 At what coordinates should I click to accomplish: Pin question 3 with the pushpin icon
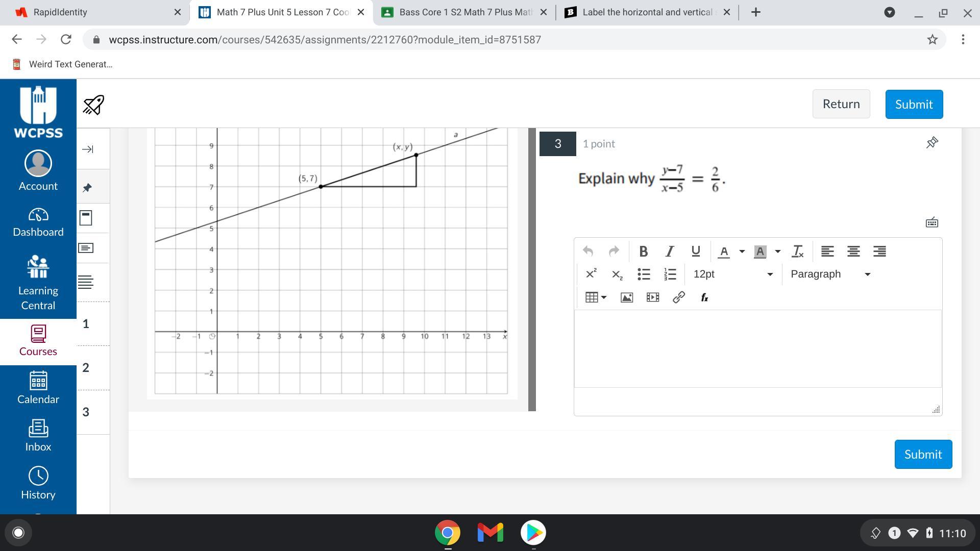click(x=932, y=143)
